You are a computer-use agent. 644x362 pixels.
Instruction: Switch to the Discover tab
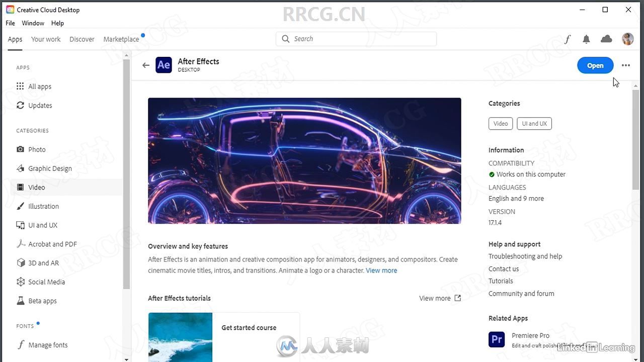click(82, 39)
